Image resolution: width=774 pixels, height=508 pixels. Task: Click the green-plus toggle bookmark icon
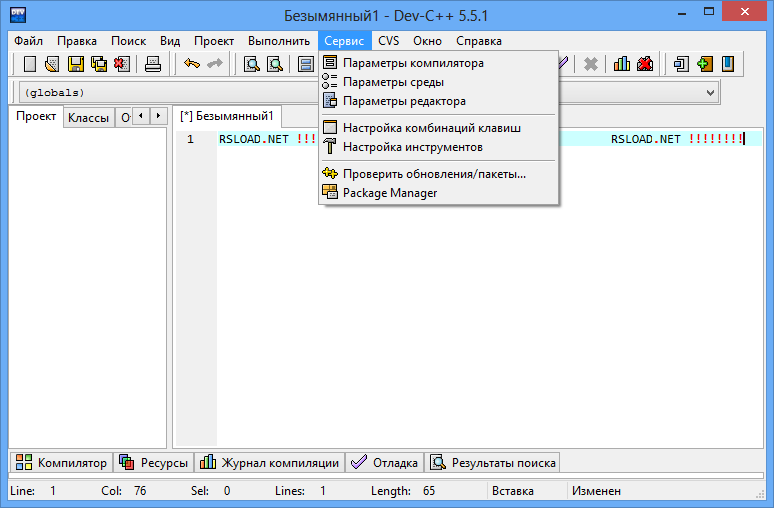point(705,64)
